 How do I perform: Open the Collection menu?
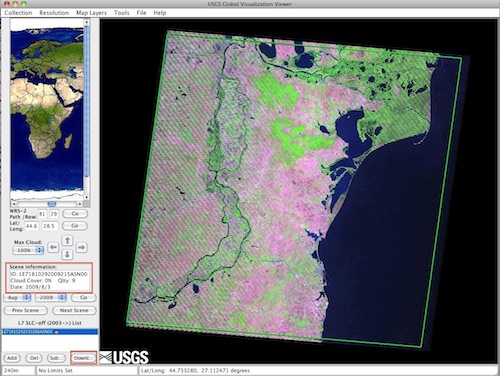[x=18, y=13]
